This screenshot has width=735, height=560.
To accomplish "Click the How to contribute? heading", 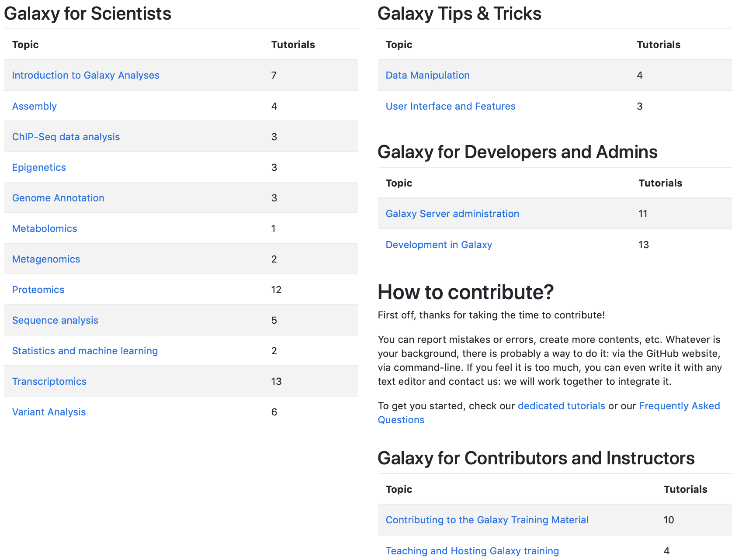I will pyautogui.click(x=466, y=292).
